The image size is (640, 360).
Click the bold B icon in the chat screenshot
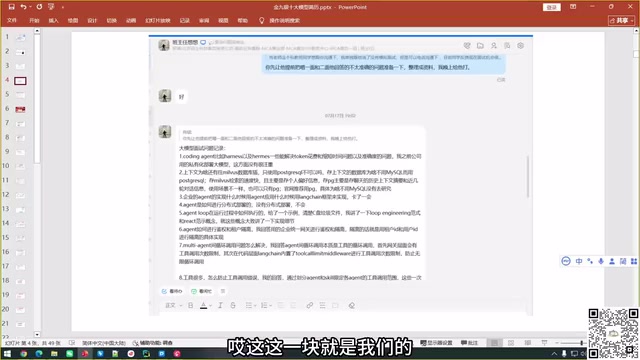(x=191, y=305)
